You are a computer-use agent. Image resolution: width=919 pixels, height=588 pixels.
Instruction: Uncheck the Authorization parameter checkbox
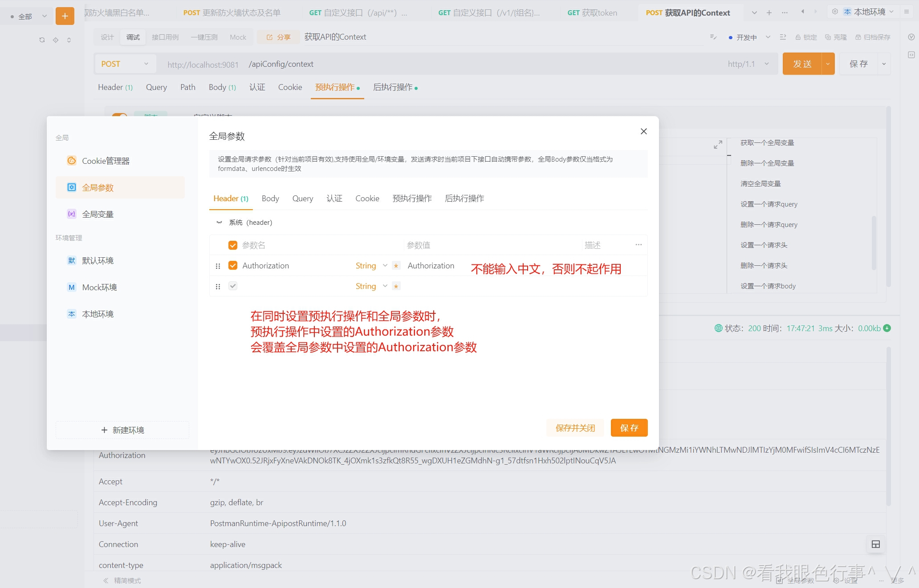232,265
